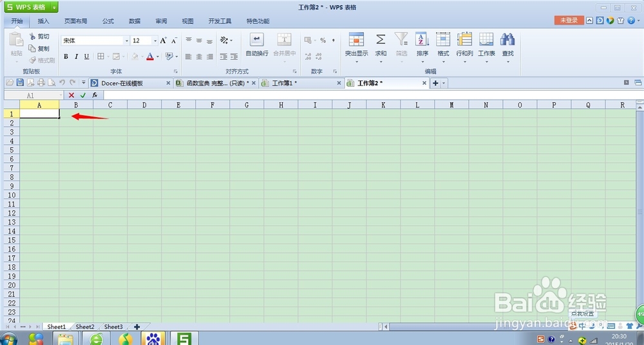Click the Cut (剪切) scissors icon
Image resolution: width=644 pixels, height=345 pixels.
tap(32, 37)
